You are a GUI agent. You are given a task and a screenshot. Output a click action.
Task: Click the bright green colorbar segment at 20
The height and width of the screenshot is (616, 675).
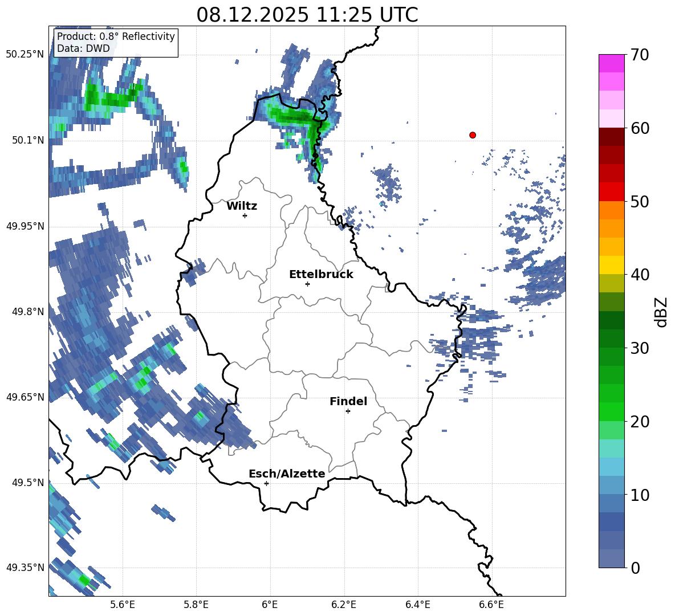[611, 411]
